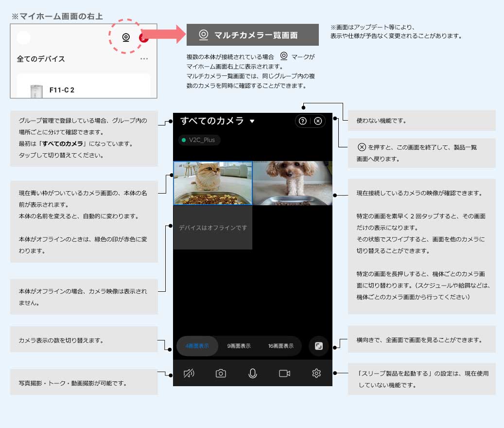Exit via the ⊗ close button
Viewport: 504px width, 428px height.
click(318, 121)
